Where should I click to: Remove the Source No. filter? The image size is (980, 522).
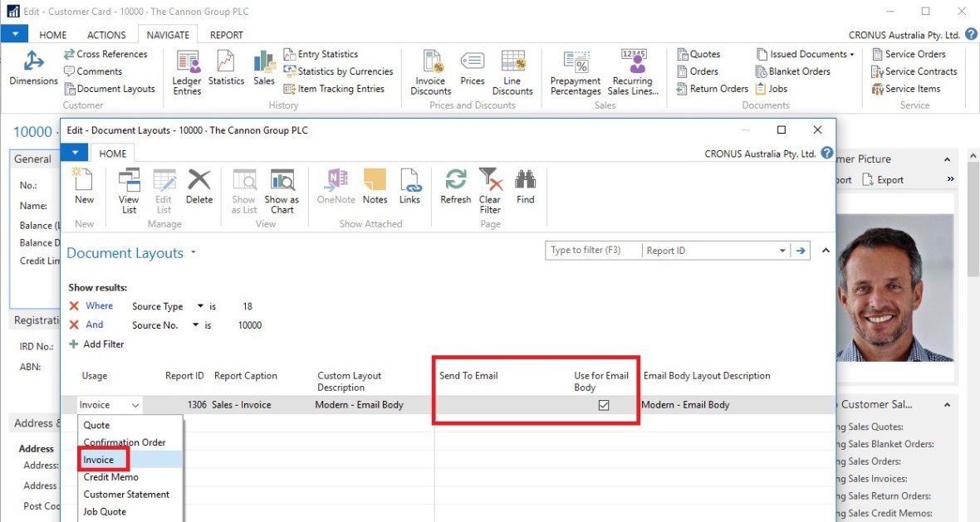(x=74, y=325)
